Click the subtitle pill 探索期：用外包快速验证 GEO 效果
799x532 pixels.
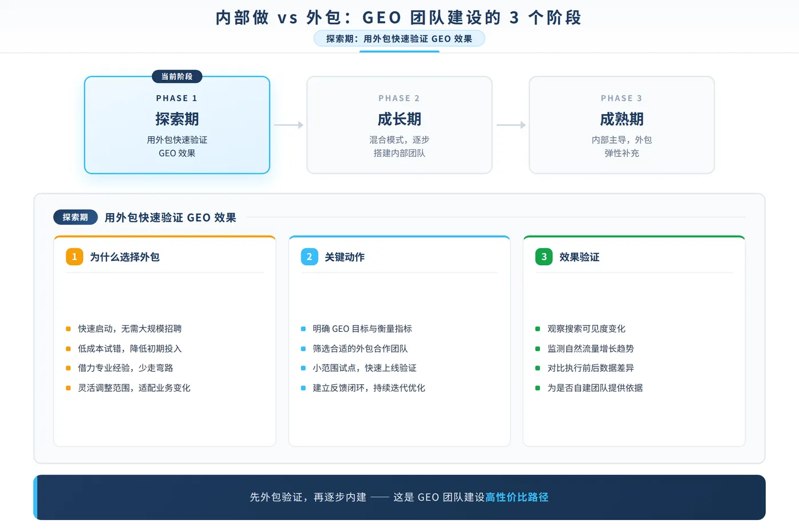click(x=399, y=39)
